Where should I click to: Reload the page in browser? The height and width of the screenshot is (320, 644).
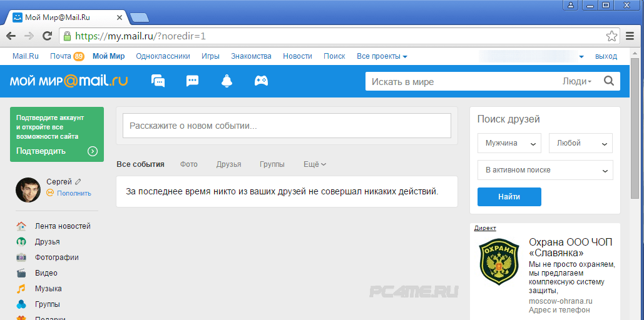pos(47,36)
